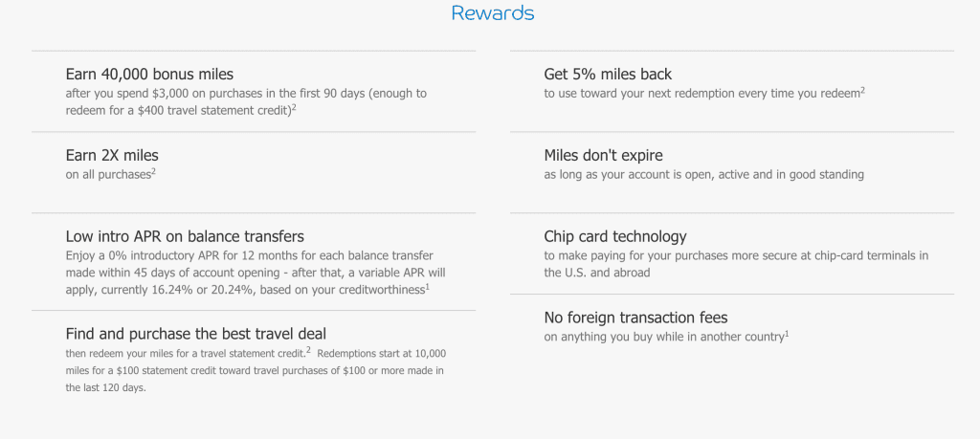Open footnote 2 after travel statement credit
Screen dimensions: 980x439
(293, 108)
